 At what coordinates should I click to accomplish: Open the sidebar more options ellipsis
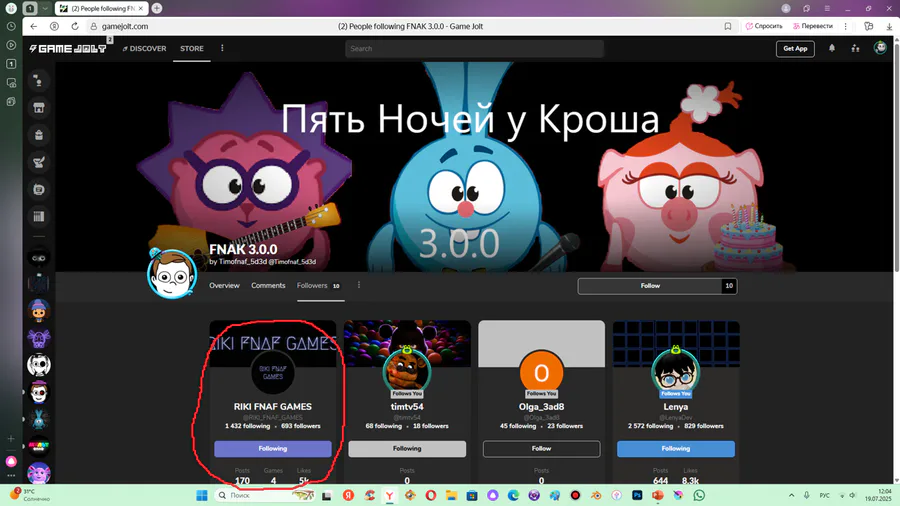tap(11, 476)
